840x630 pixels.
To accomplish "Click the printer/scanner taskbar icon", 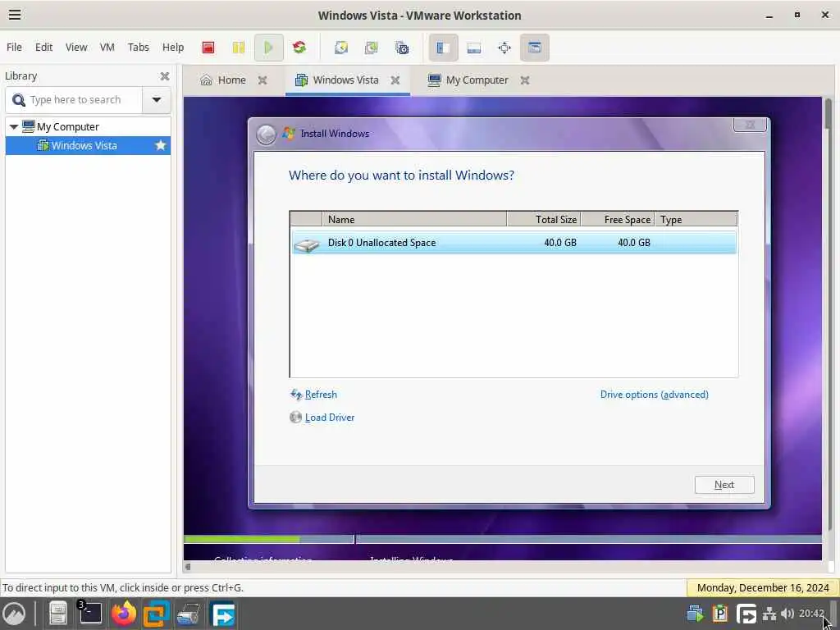I will [x=189, y=614].
